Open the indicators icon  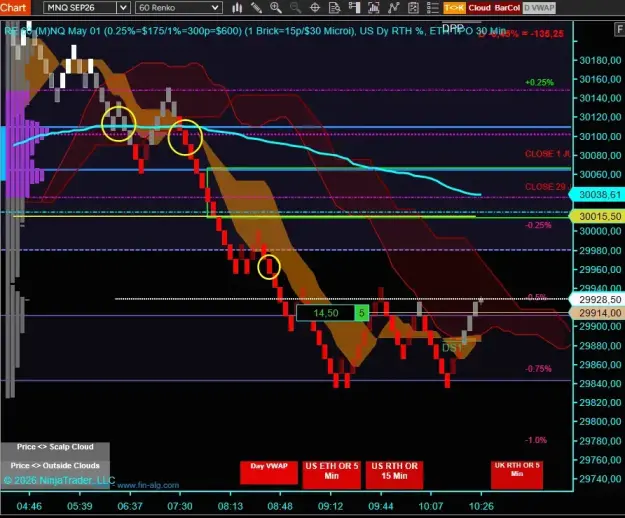click(373, 8)
